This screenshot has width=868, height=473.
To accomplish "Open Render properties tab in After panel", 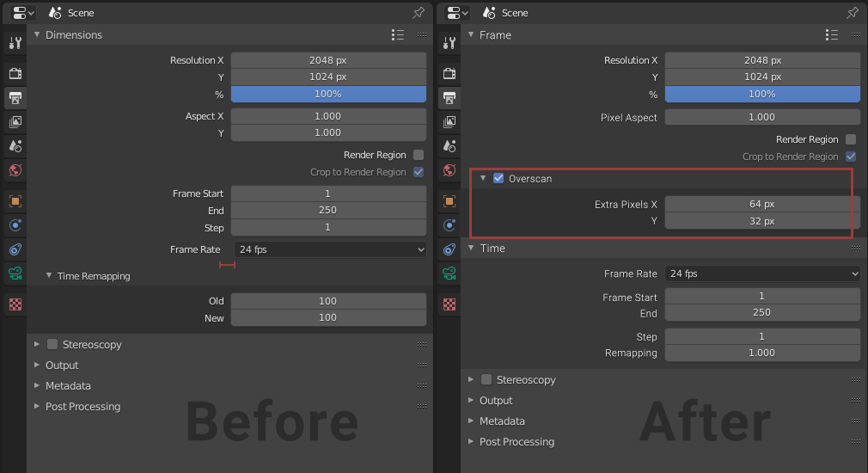I will [x=449, y=73].
